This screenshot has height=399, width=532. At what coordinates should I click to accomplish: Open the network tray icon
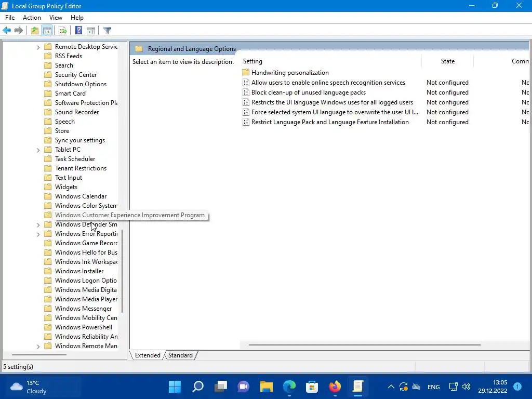click(x=453, y=387)
